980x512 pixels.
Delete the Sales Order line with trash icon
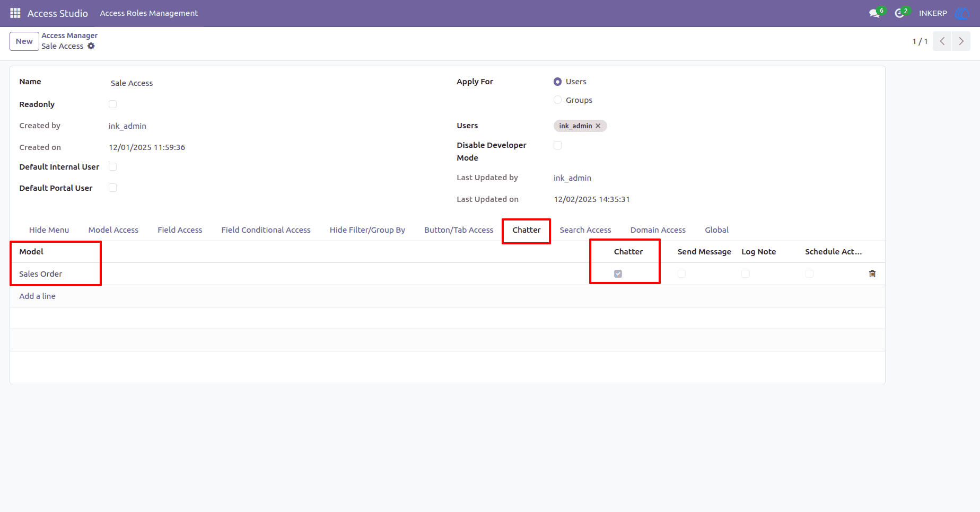[872, 274]
